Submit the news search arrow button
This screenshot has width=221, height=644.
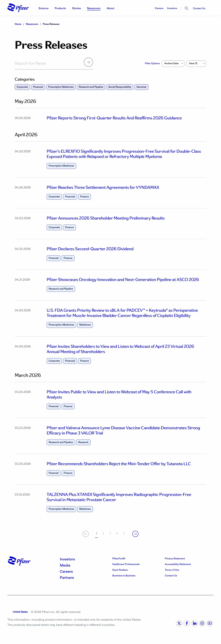click(x=88, y=62)
